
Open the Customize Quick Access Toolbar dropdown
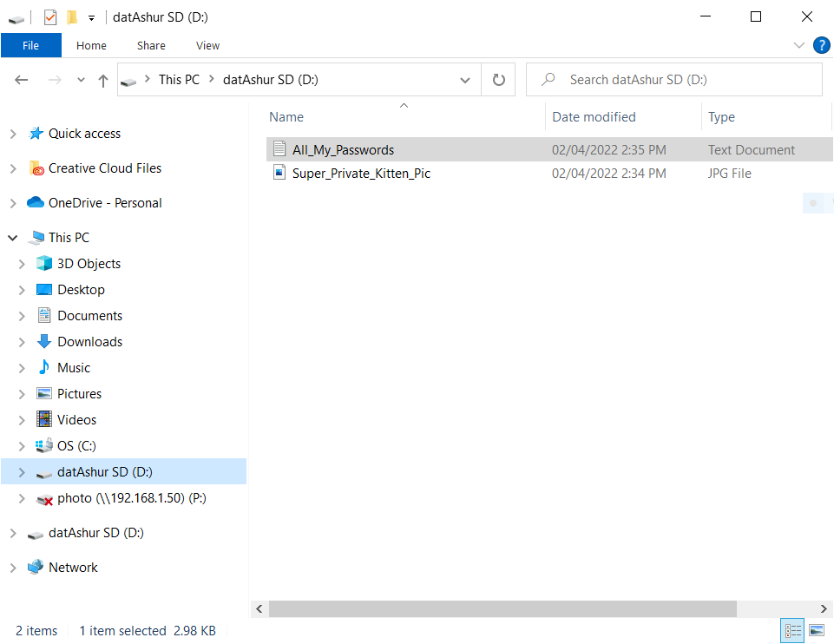point(91,18)
